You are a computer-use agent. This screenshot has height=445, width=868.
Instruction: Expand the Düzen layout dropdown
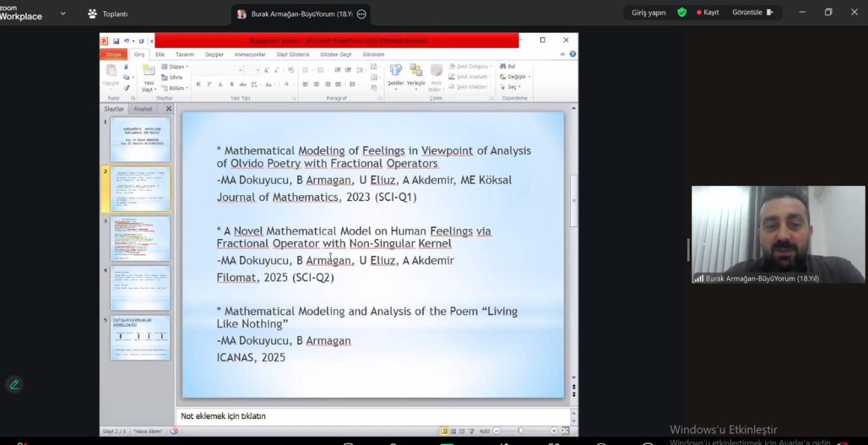tap(175, 67)
